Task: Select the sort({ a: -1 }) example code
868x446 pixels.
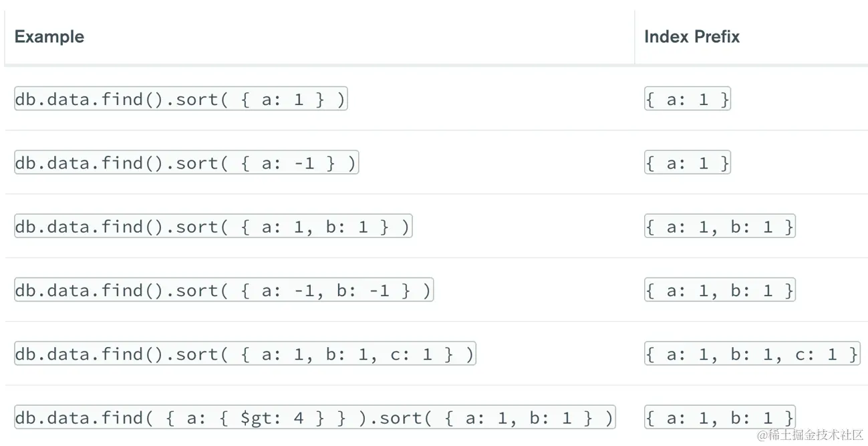Action: tap(186, 163)
